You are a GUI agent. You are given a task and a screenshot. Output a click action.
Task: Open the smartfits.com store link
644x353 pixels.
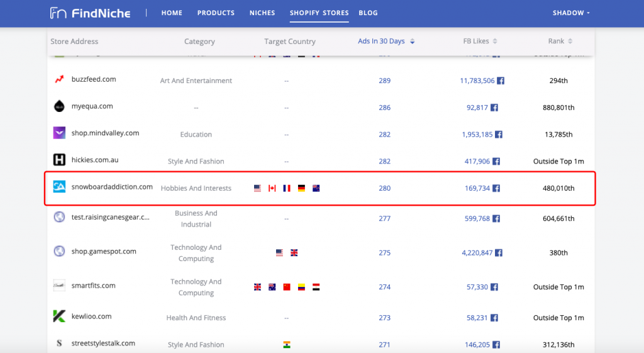tap(93, 285)
